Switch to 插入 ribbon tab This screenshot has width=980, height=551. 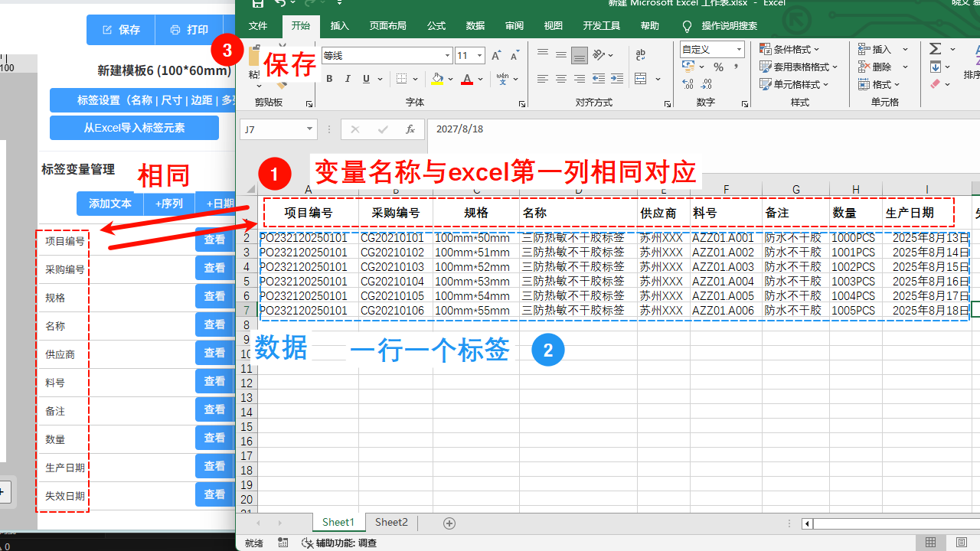[x=339, y=26]
